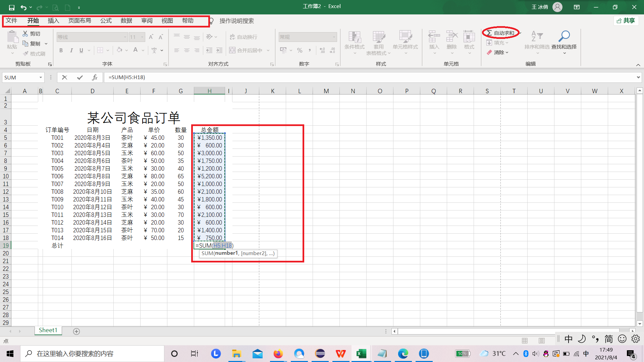Click the Share (共享) button
This screenshot has height=362, width=644.
point(626,21)
